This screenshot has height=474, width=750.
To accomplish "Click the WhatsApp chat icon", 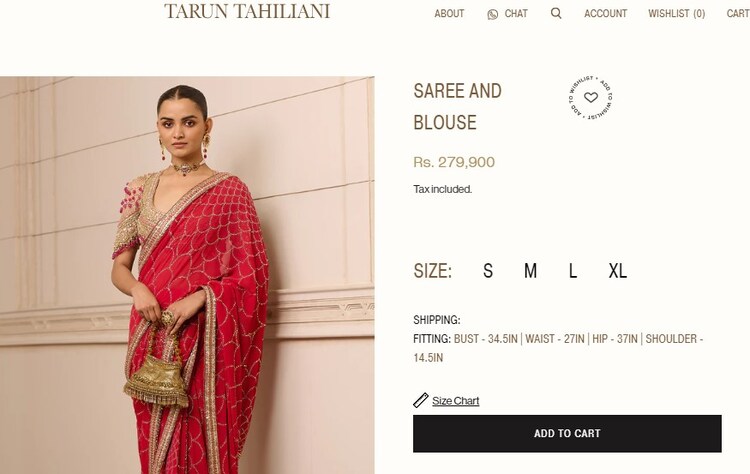I will click(x=492, y=14).
